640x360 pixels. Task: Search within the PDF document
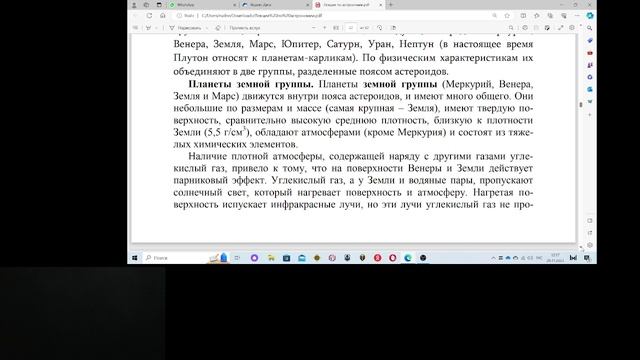(511, 28)
